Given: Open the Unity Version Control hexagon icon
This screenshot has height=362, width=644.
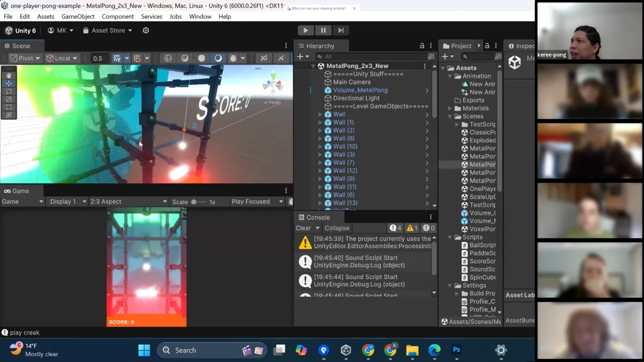Looking at the screenshot, I should (x=146, y=31).
